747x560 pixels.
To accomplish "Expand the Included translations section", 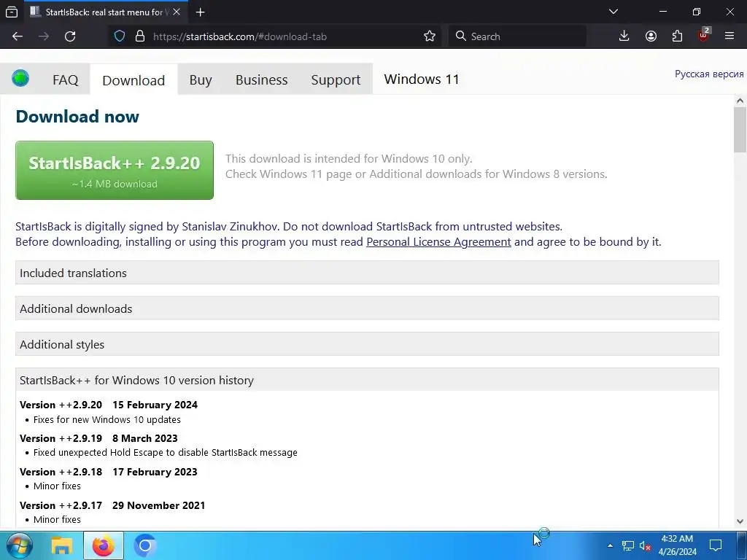I will click(x=367, y=273).
